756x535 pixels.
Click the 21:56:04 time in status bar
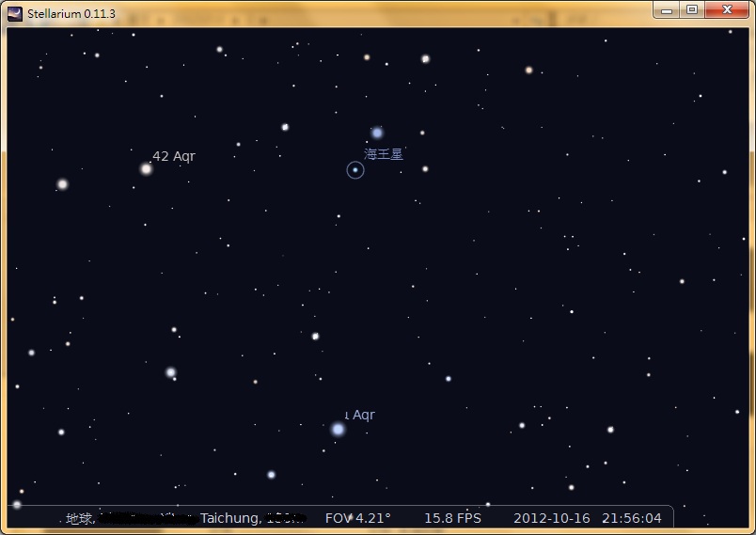(632, 518)
